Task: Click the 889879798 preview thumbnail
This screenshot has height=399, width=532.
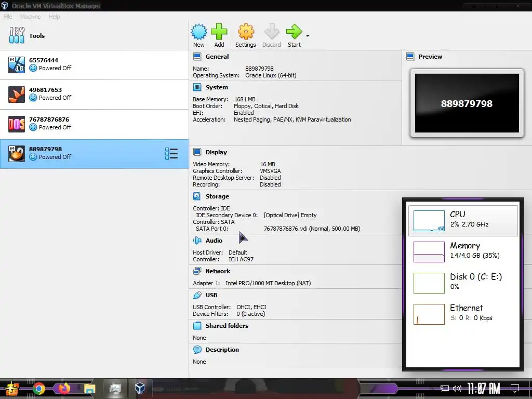Action: [467, 103]
